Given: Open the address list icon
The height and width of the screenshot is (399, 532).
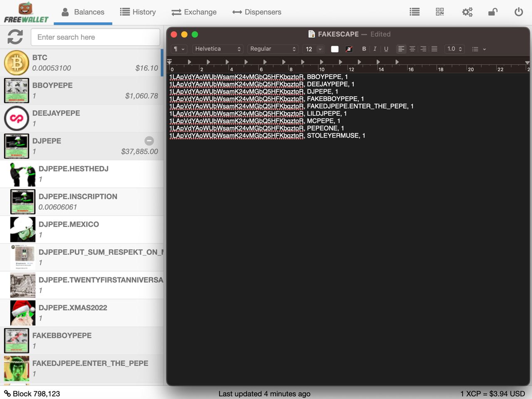Looking at the screenshot, I should [x=414, y=12].
